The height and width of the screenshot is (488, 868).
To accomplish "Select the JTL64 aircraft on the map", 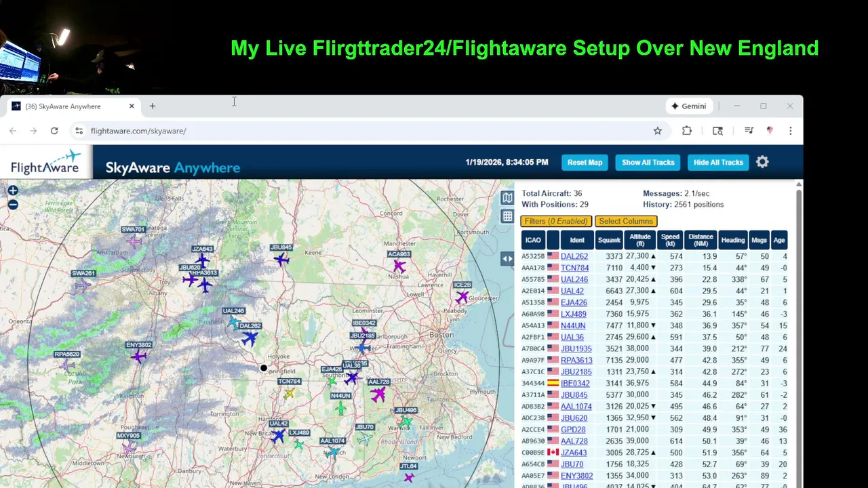I will (408, 477).
